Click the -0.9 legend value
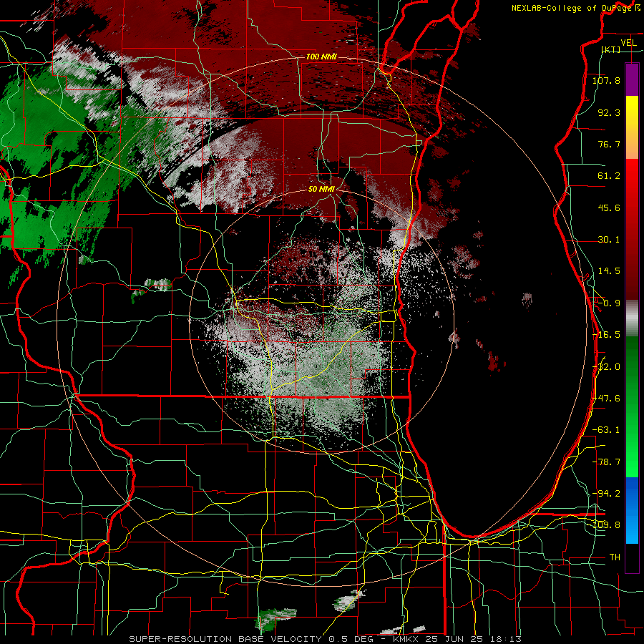 609,303
